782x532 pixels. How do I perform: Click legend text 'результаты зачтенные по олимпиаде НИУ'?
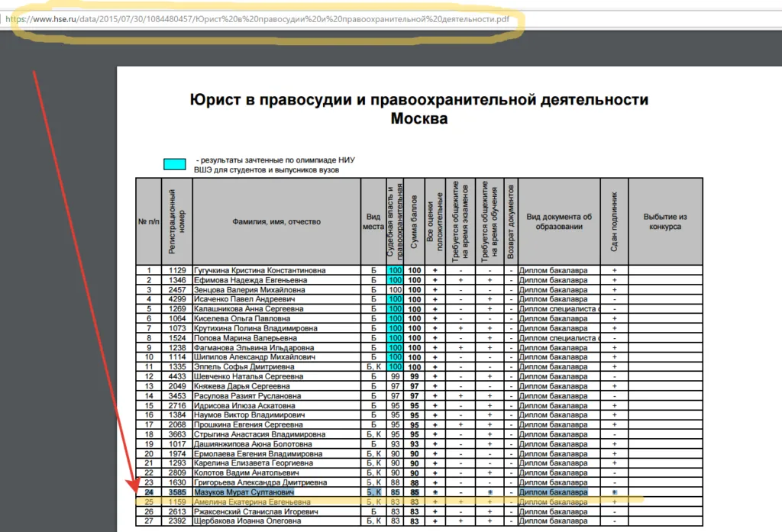pos(278,160)
